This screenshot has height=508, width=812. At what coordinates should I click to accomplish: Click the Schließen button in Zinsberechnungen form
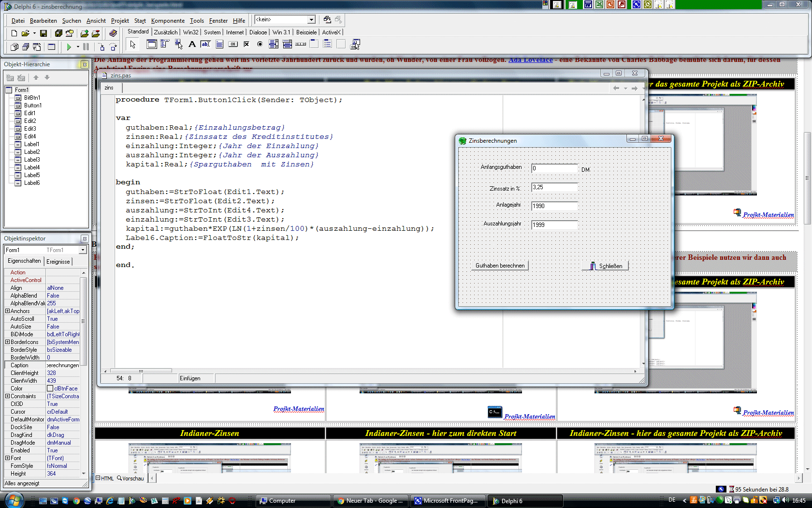click(x=606, y=266)
